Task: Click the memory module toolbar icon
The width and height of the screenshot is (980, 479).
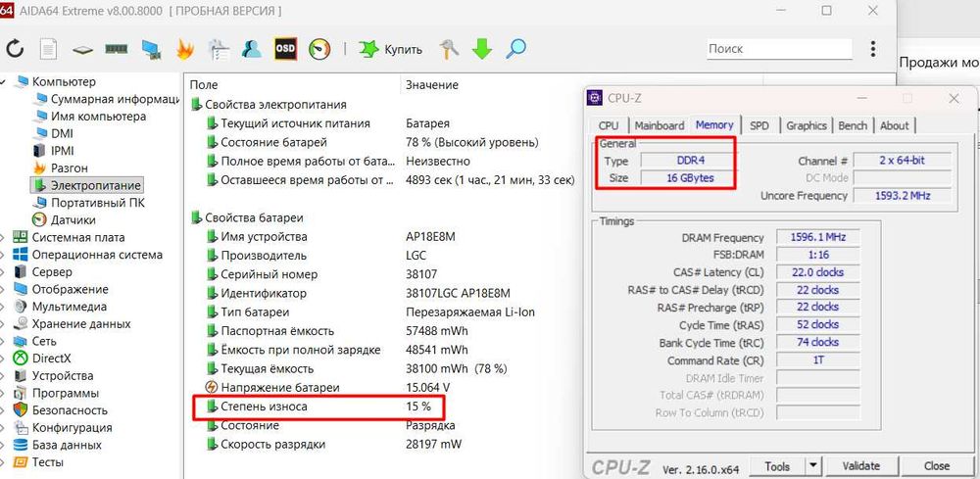Action: pyautogui.click(x=116, y=49)
